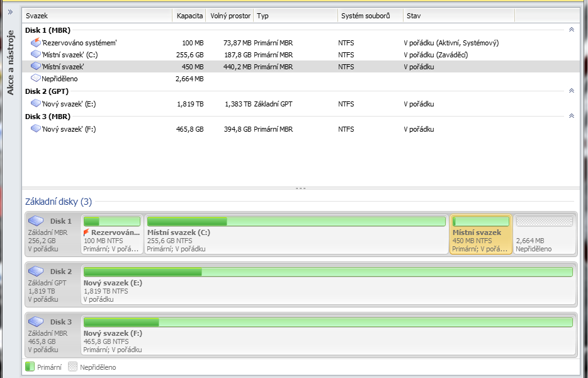This screenshot has width=588, height=378.
Task: Click the green Primární legend swatch
Action: pyautogui.click(x=30, y=367)
